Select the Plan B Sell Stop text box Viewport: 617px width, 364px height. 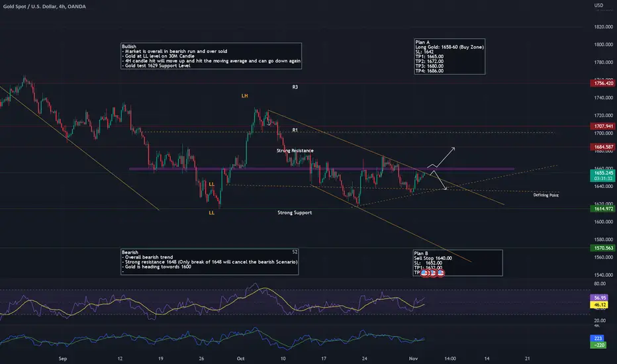point(457,263)
